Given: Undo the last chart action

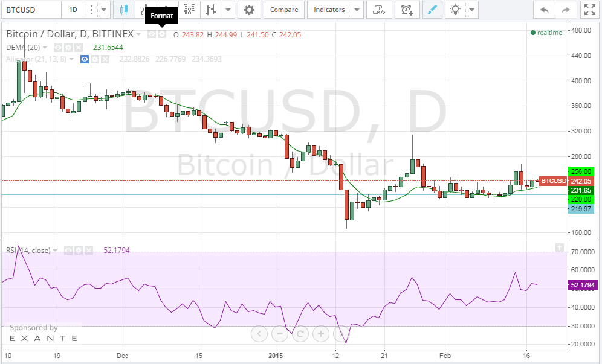Looking at the screenshot, I should tap(543, 10).
